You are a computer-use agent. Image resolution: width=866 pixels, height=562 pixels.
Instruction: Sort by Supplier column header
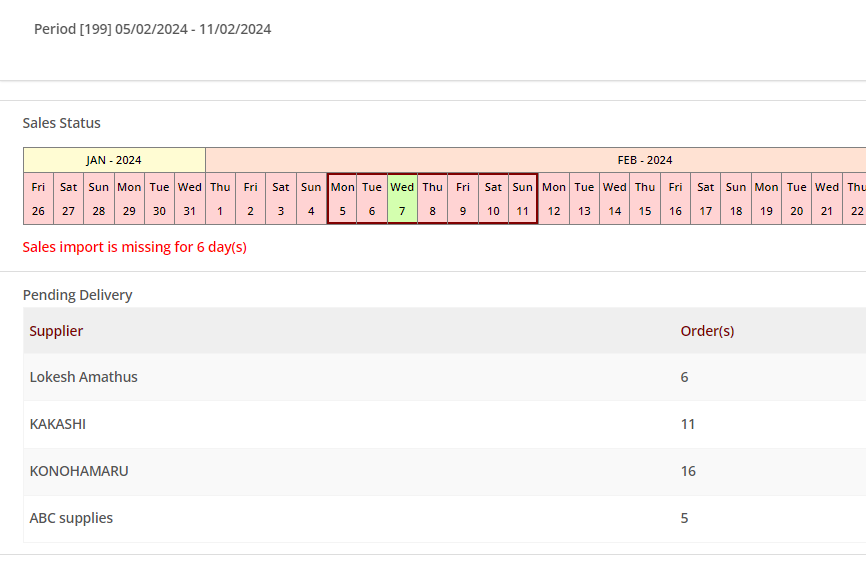tap(56, 331)
